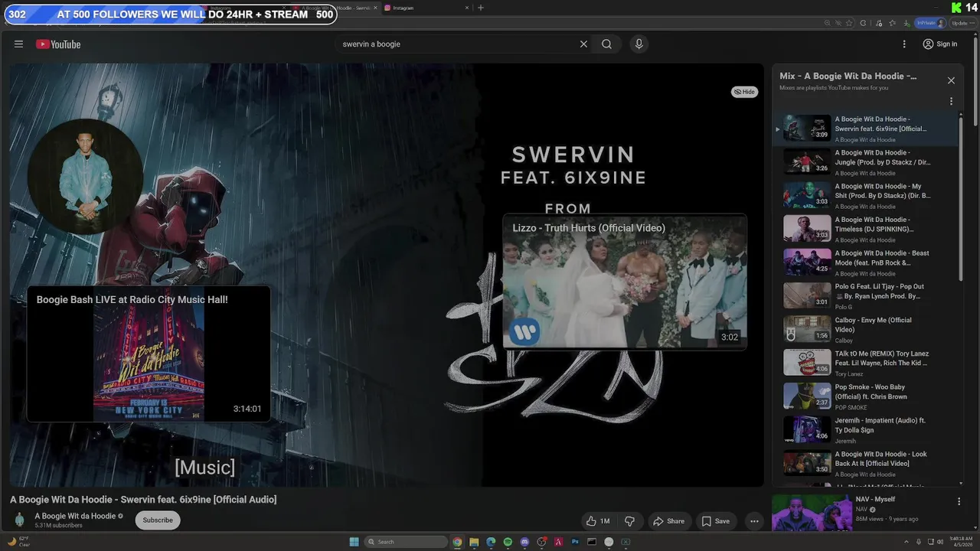Screen dimensions: 980x551
Task: Click the Mix - A Boogie Wit Da Hoodie title
Action: 848,76
